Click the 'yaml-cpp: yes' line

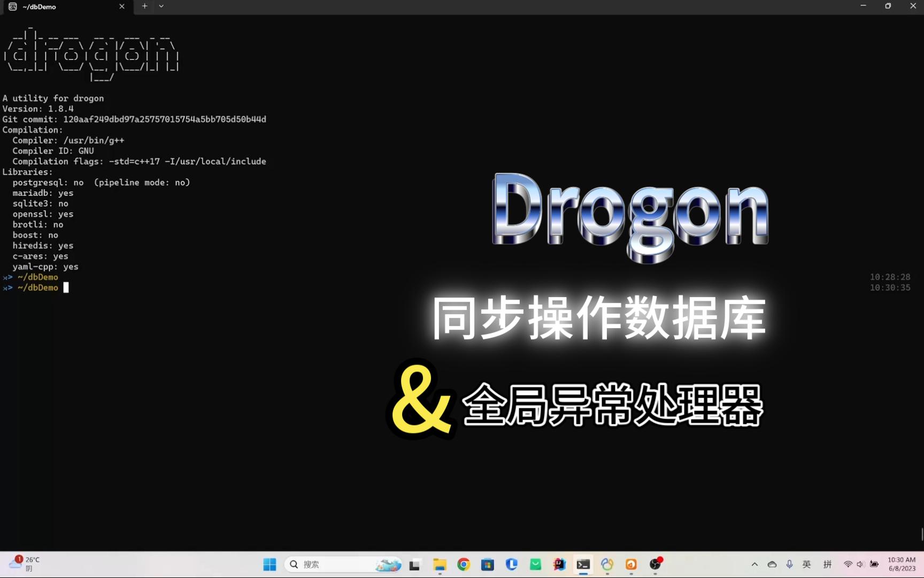45,267
